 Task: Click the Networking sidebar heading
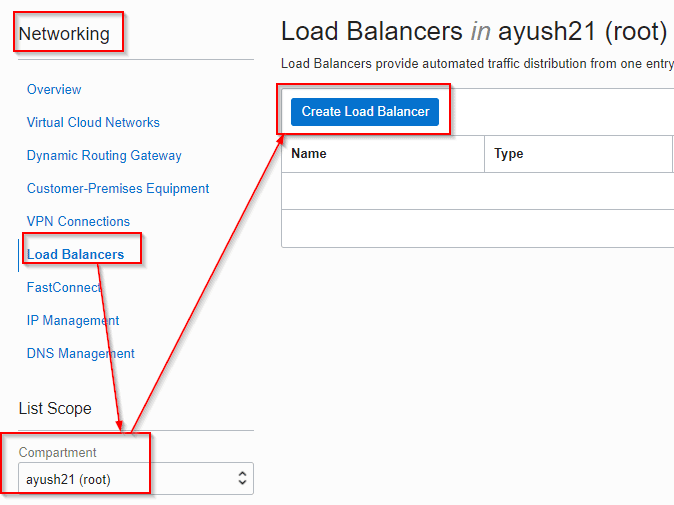point(64,34)
